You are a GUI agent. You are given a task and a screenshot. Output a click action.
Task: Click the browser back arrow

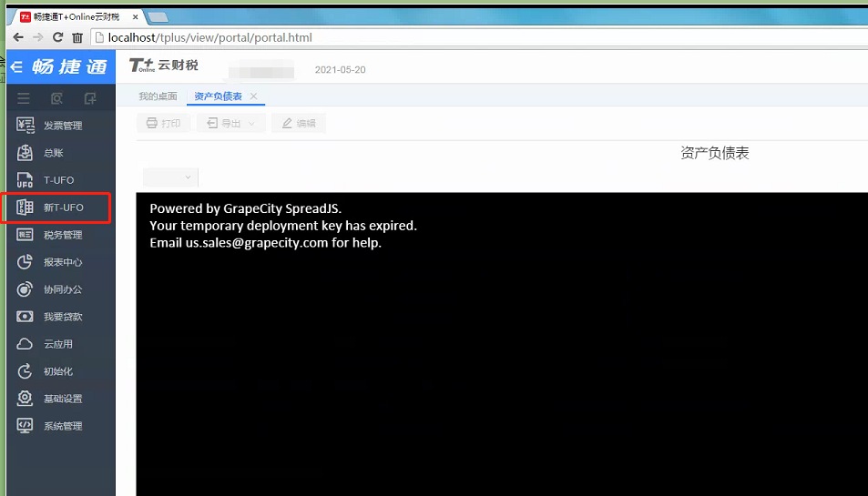(18, 37)
